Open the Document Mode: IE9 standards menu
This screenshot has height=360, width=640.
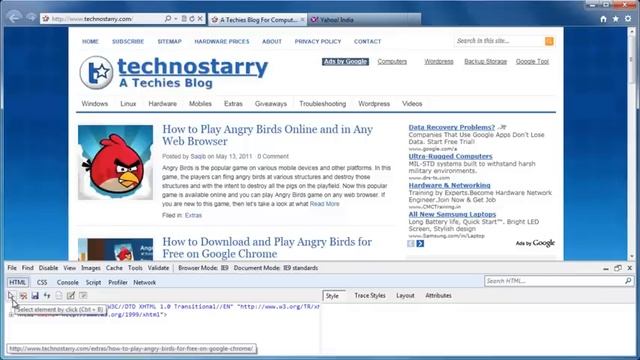(276, 268)
